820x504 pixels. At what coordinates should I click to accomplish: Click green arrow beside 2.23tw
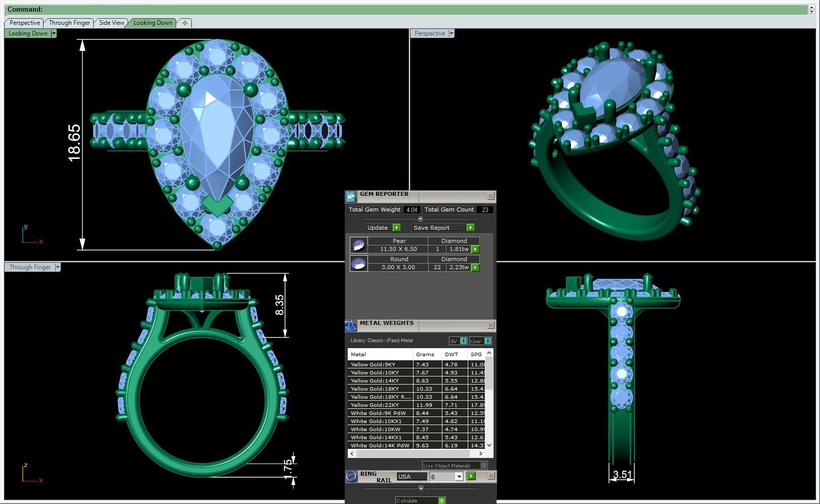(x=475, y=267)
